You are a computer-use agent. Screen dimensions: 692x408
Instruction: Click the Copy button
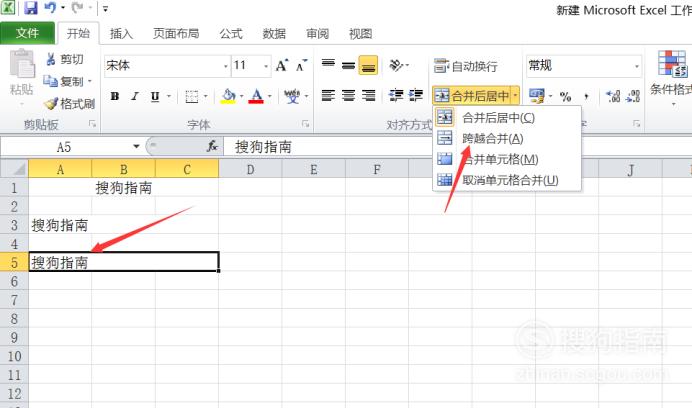(64, 81)
